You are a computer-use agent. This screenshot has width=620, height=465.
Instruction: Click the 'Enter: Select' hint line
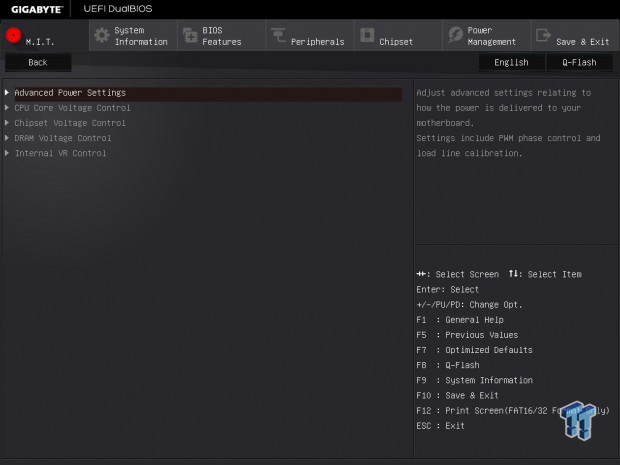[448, 289]
